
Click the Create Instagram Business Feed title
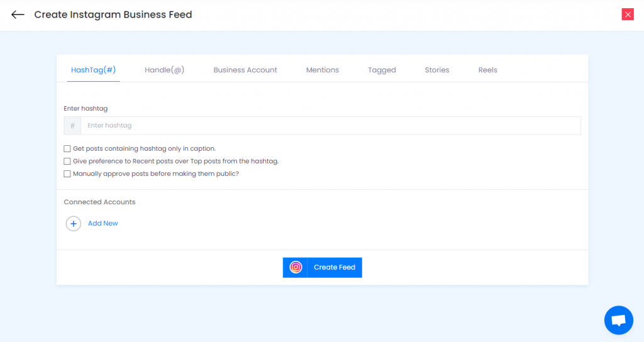(113, 15)
